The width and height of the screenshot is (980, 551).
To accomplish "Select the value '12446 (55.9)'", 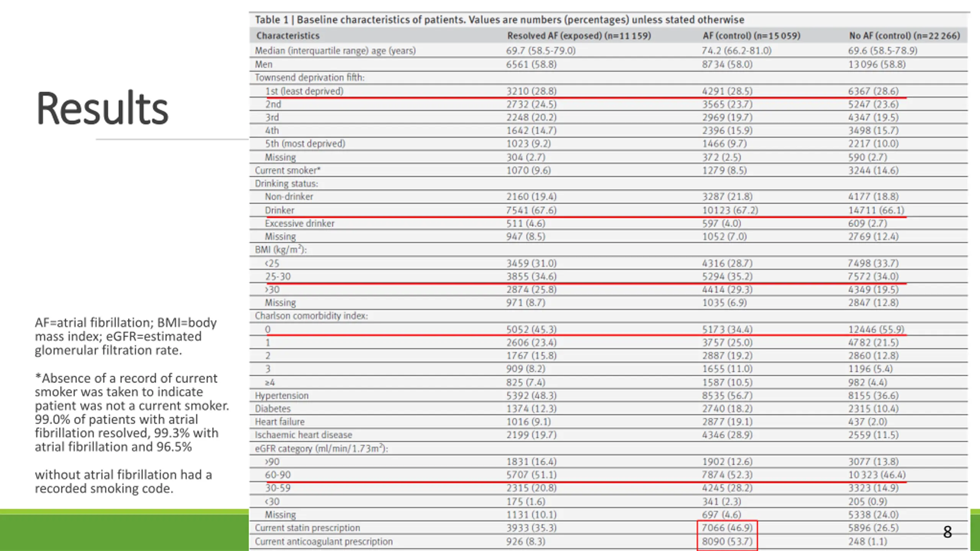I will 876,330.
